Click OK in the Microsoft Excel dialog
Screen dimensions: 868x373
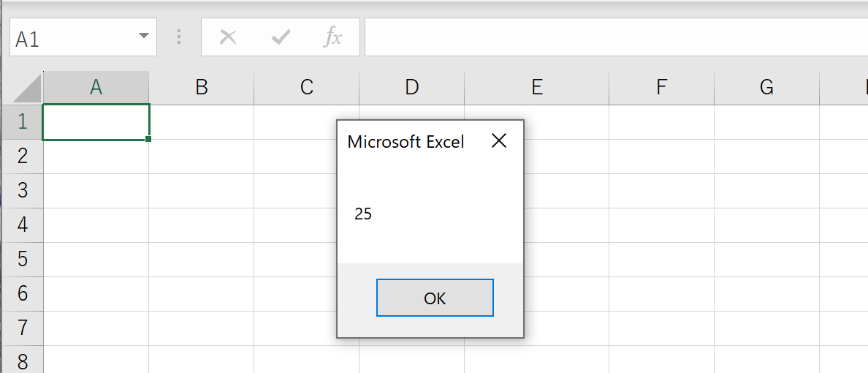pyautogui.click(x=435, y=298)
